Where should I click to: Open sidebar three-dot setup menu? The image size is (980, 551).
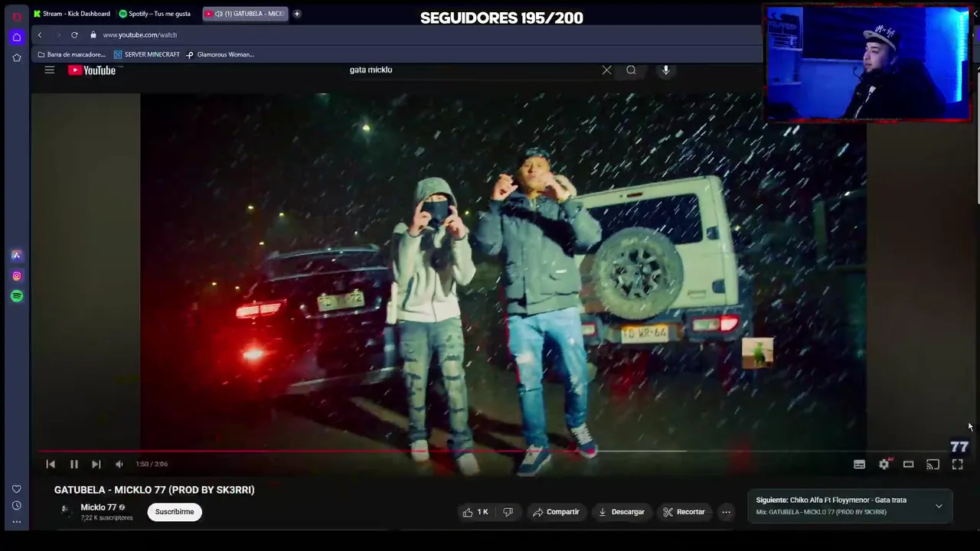click(x=16, y=522)
